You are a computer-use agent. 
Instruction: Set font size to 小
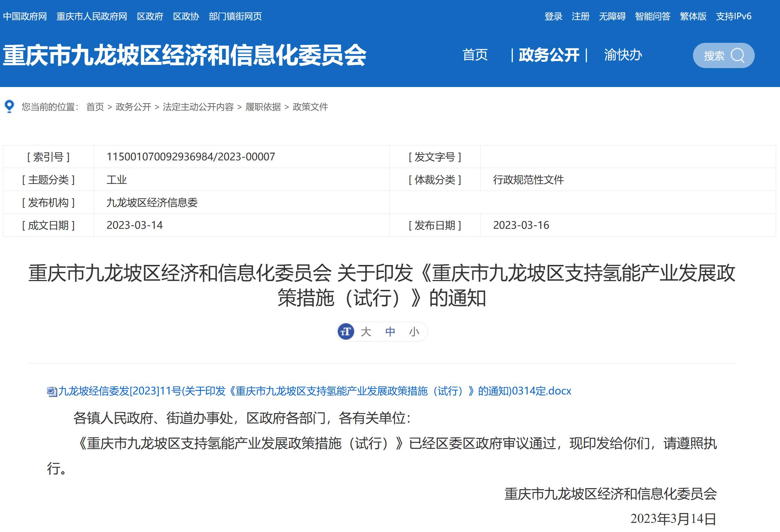414,332
